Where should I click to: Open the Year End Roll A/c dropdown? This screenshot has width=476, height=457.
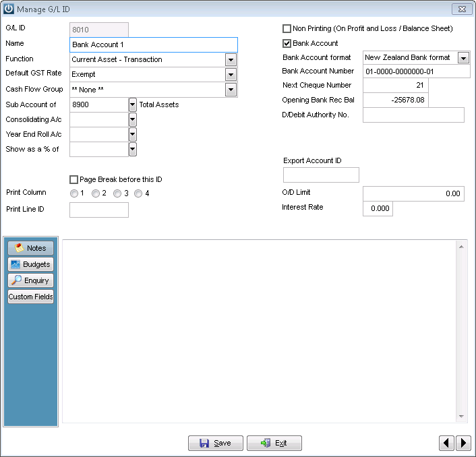[133, 134]
